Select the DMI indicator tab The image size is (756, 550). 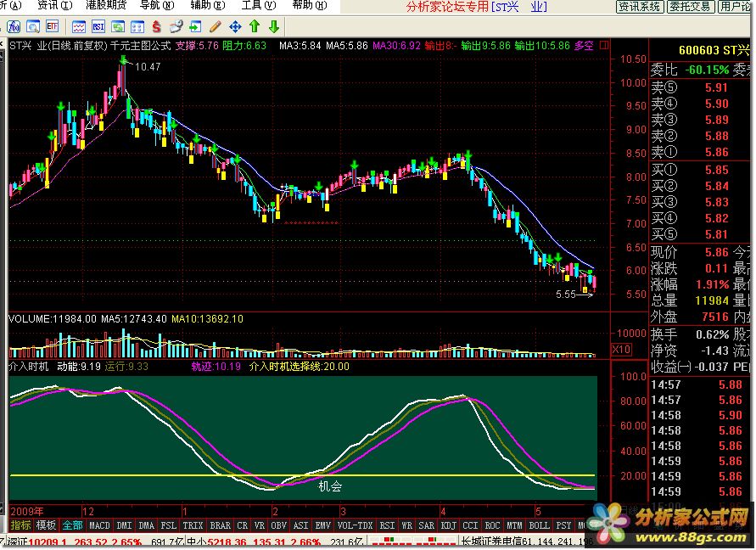pyautogui.click(x=125, y=525)
